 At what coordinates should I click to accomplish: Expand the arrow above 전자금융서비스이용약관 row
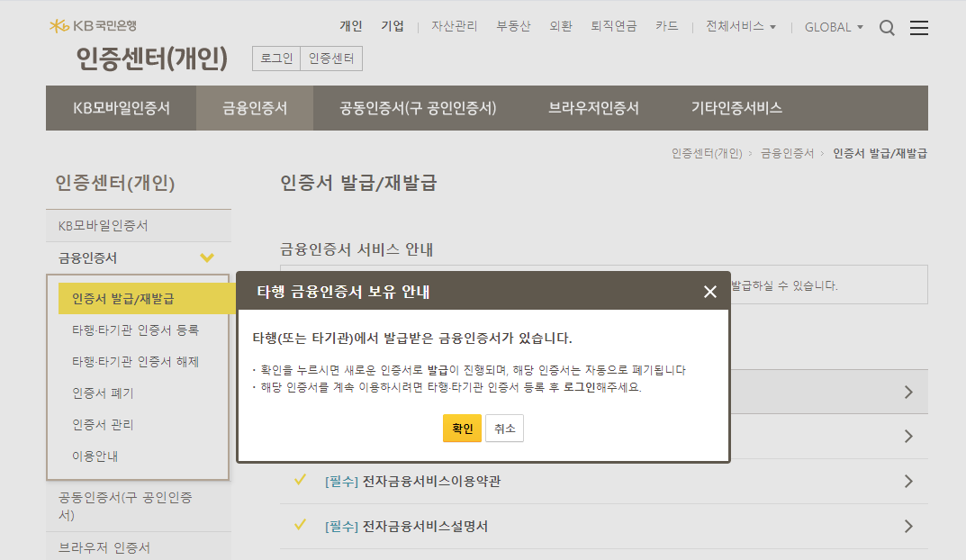click(908, 436)
